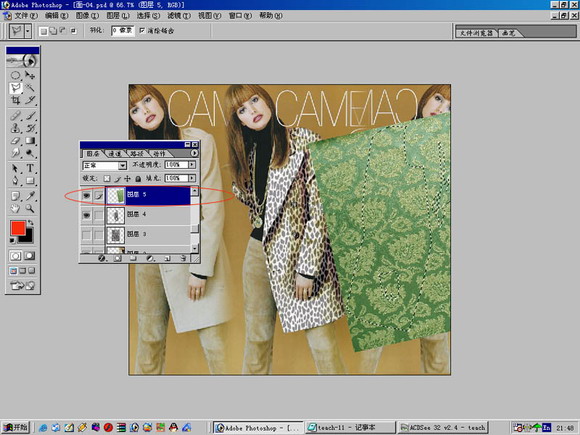
Task: Click the red foreground color swatch
Action: coord(17,228)
